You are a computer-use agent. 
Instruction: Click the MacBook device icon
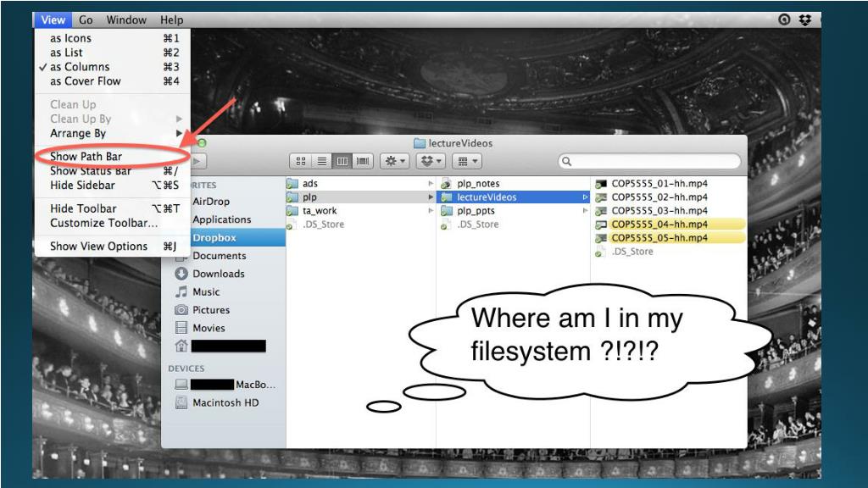(x=181, y=384)
